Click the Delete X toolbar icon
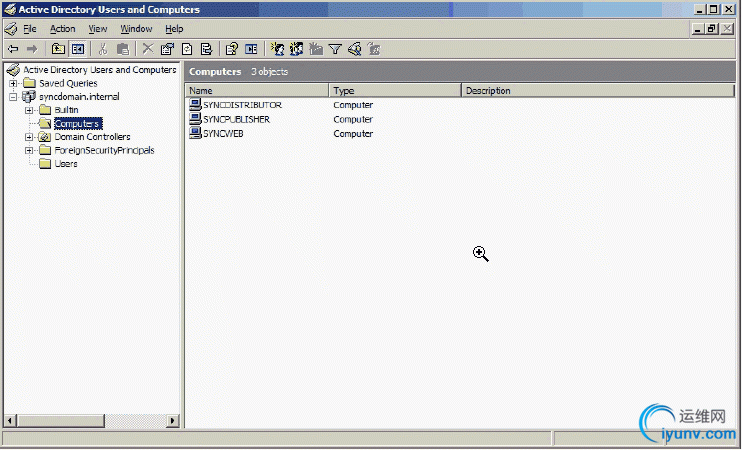This screenshot has width=742, height=450. click(x=148, y=49)
